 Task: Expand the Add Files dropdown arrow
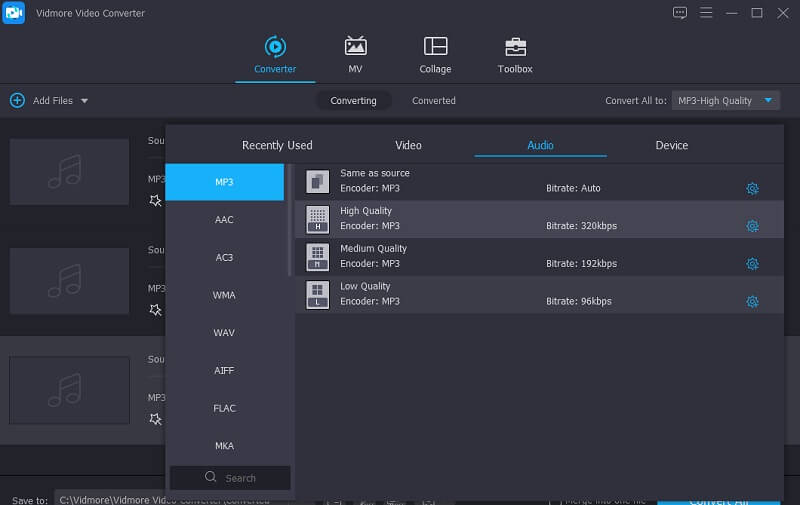click(x=84, y=101)
